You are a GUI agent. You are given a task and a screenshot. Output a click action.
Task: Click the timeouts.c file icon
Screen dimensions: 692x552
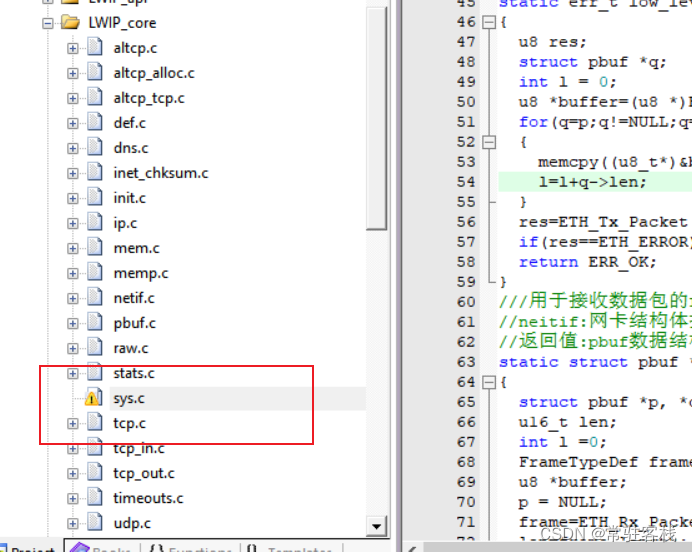(95, 497)
